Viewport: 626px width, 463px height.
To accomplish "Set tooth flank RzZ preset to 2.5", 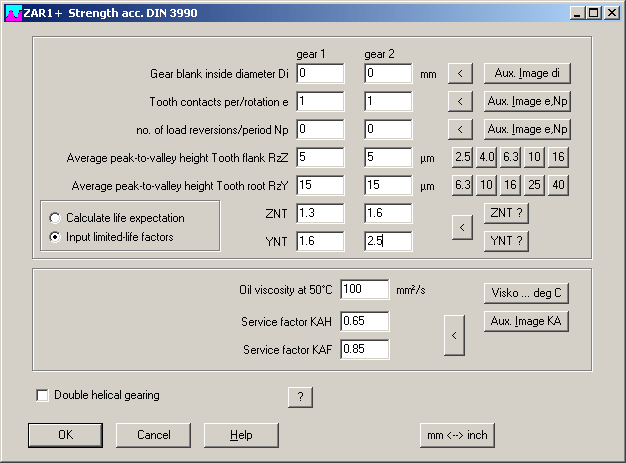I will 462,157.
